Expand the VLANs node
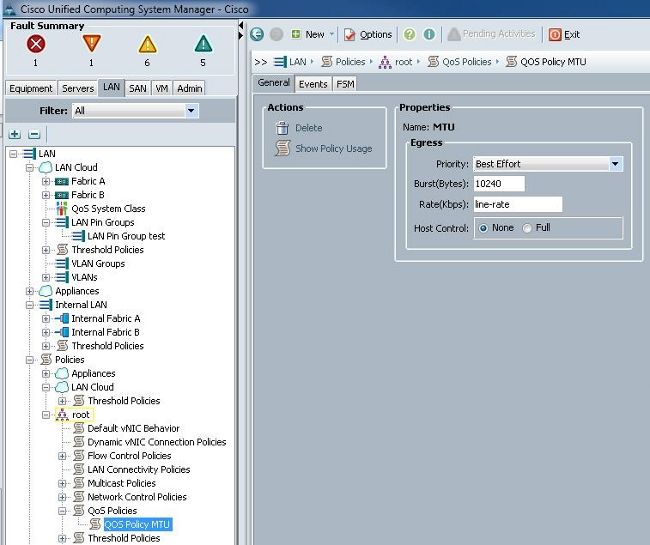 46,277
